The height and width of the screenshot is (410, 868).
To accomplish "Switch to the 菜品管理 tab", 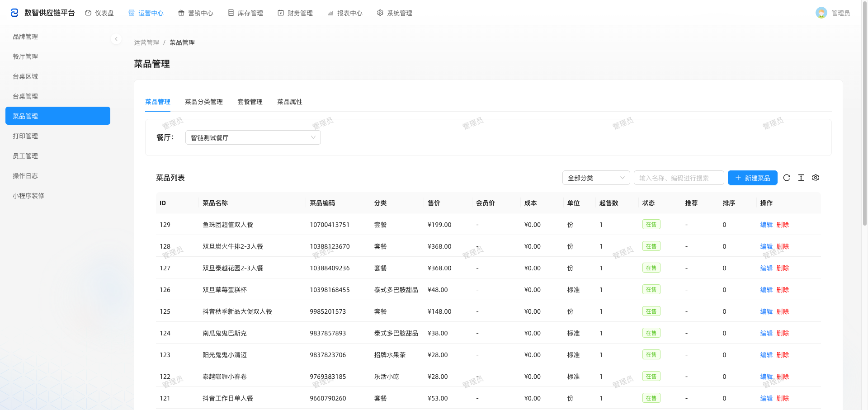I will coord(158,102).
